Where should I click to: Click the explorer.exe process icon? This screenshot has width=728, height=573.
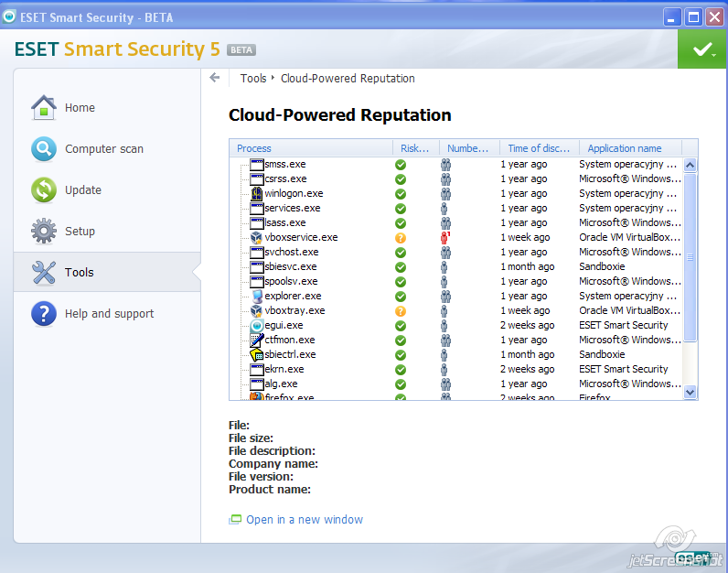(x=256, y=296)
